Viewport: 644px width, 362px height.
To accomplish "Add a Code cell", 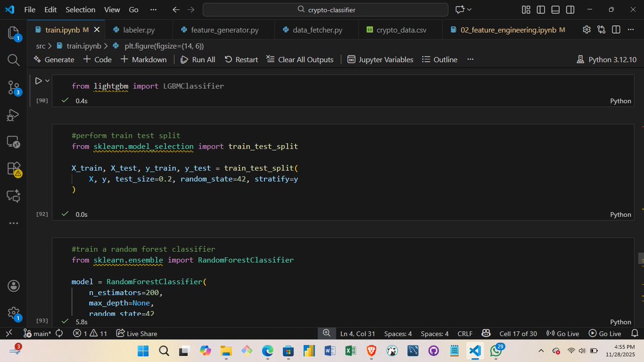I will 97,60.
